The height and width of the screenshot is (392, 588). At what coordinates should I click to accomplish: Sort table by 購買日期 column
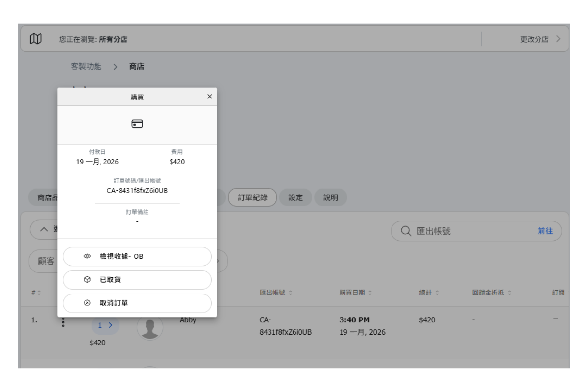356,293
